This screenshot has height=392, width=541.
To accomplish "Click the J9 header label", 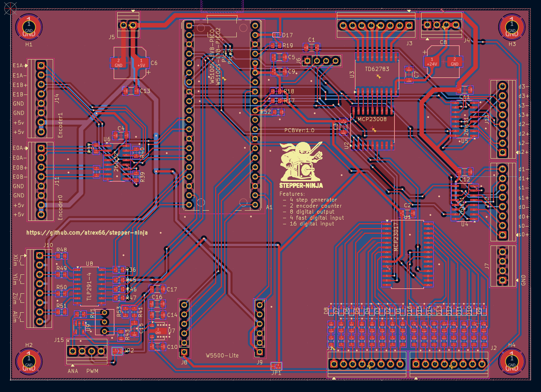I will [259, 362].
